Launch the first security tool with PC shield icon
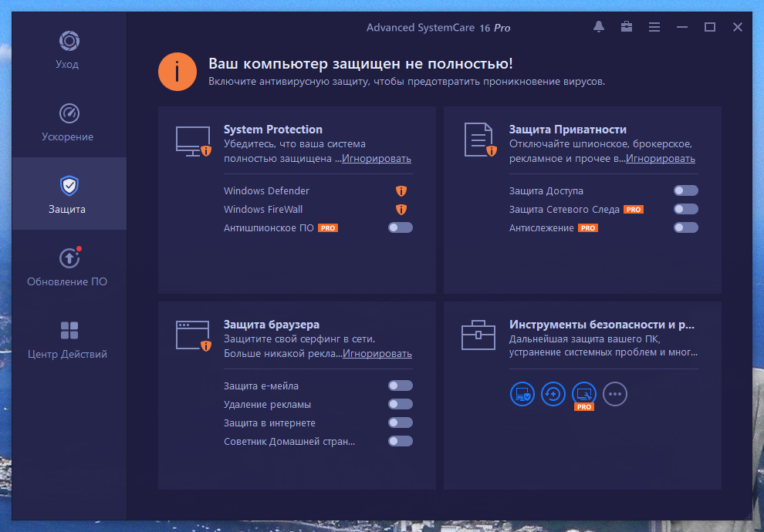This screenshot has height=532, width=764. click(x=522, y=394)
